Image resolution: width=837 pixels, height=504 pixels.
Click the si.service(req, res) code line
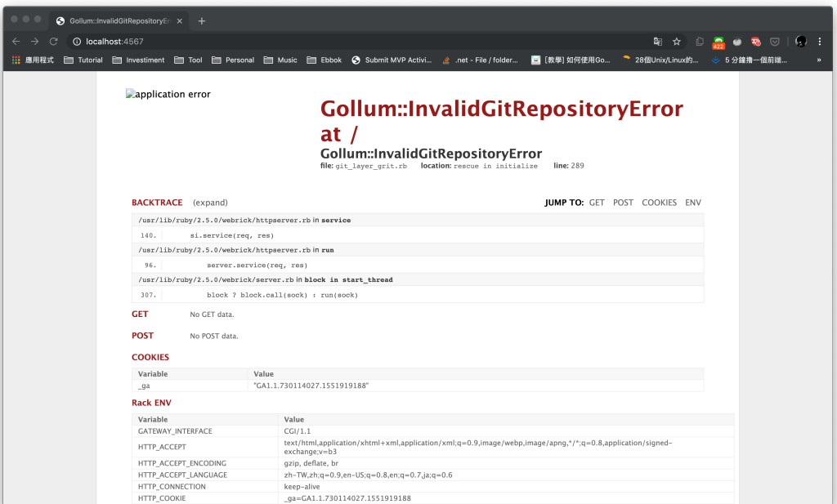(231, 236)
